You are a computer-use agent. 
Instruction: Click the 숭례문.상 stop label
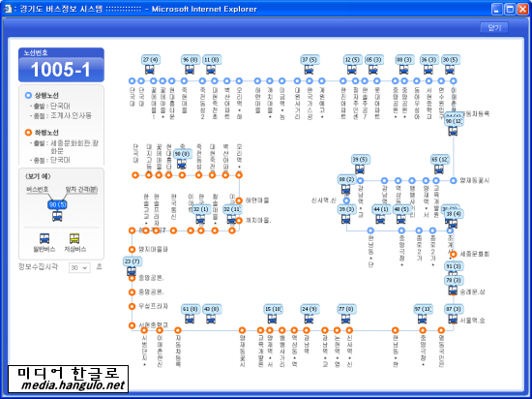point(473,292)
